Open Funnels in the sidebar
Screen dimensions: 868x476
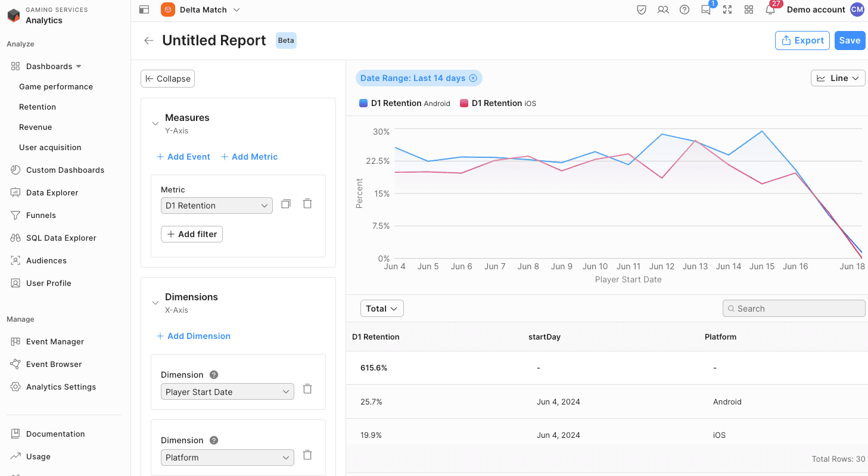click(x=41, y=215)
